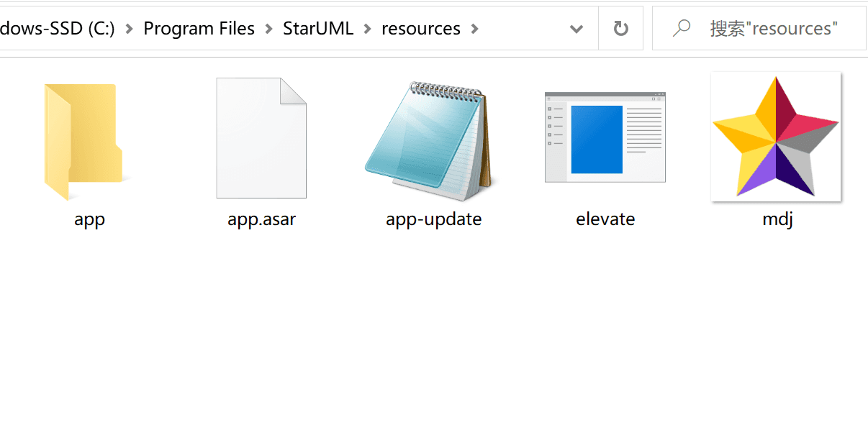This screenshot has width=868, height=425.
Task: Expand chevron after StarUML breadcrumb
Action: tap(367, 29)
